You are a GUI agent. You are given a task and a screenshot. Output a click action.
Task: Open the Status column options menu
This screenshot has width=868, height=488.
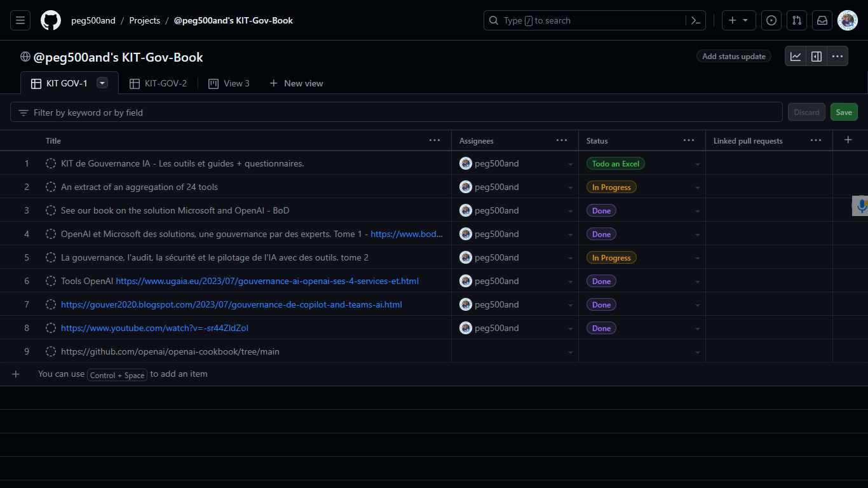coord(689,140)
